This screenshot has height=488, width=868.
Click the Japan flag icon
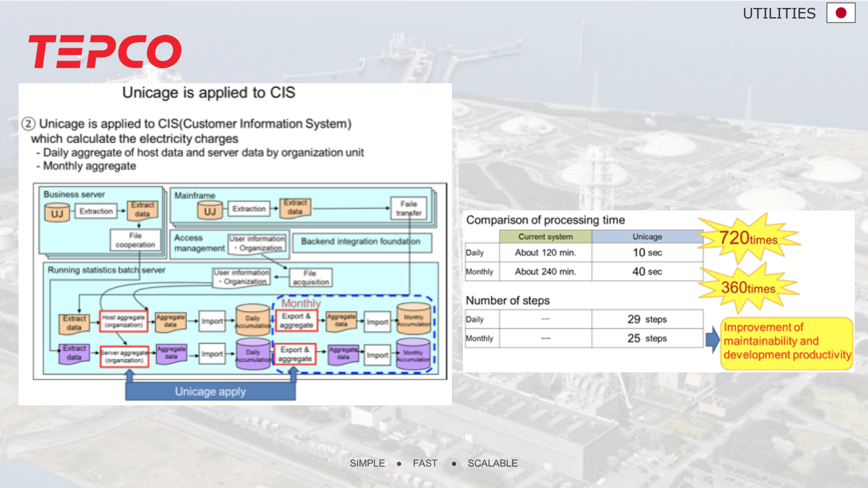point(840,13)
